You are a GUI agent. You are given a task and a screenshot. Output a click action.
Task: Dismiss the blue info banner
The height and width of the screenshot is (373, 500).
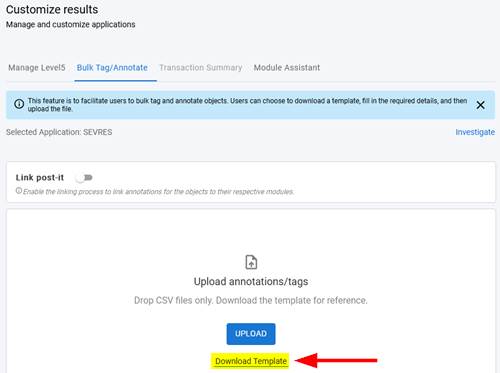tap(480, 105)
